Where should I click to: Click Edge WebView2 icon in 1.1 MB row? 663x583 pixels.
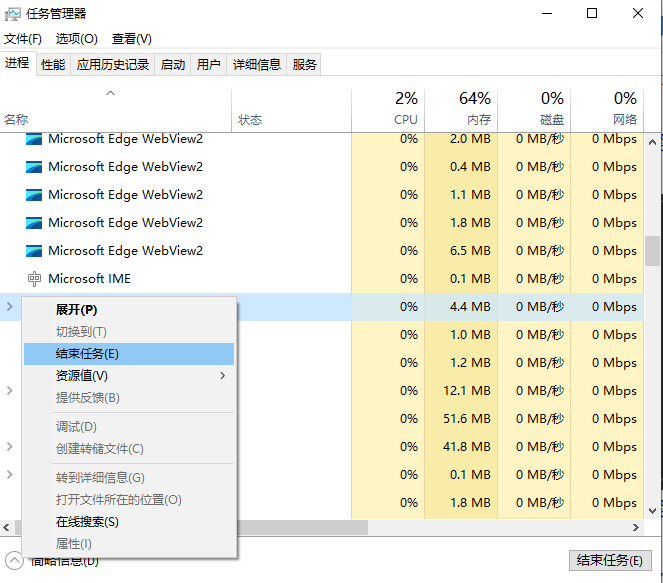[x=34, y=195]
